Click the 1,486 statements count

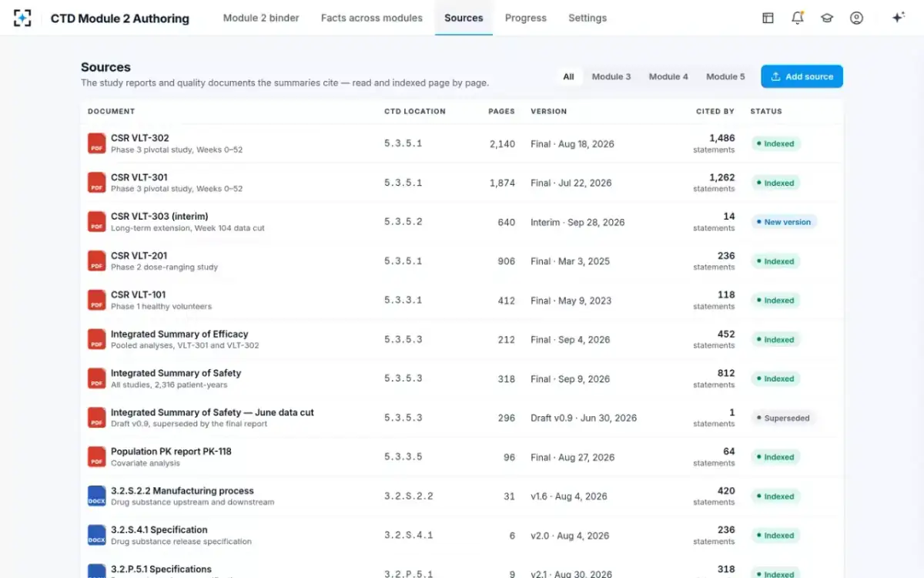click(x=721, y=138)
